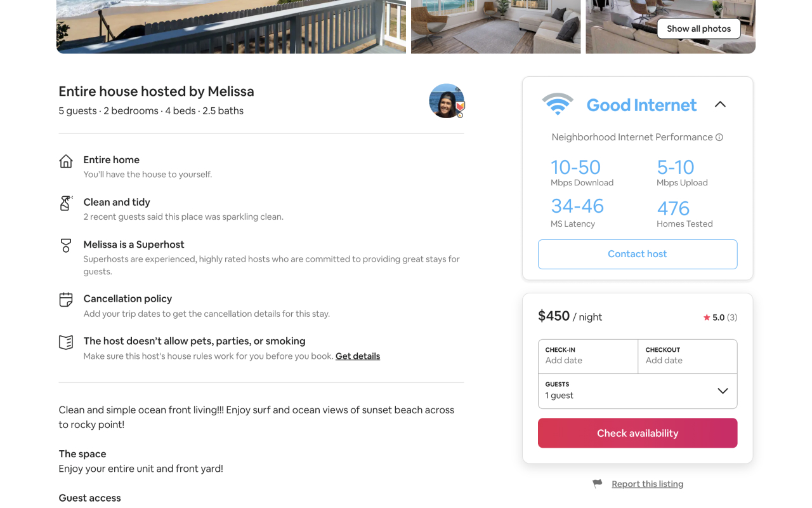Screen dimensions: 812x508
Task: Expand the guest count selector chevron
Action: click(723, 391)
